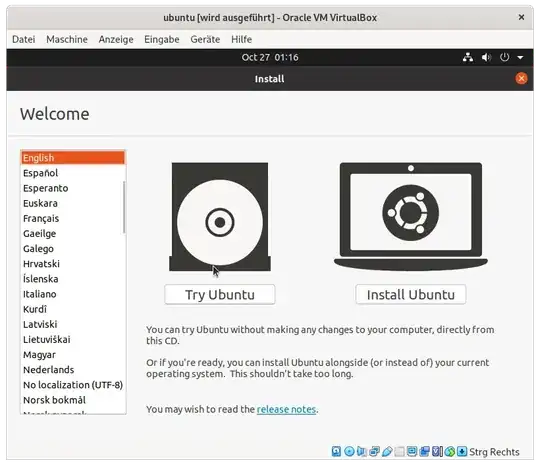540x466 pixels.
Task: Open the Maschine menu
Action: coord(67,39)
